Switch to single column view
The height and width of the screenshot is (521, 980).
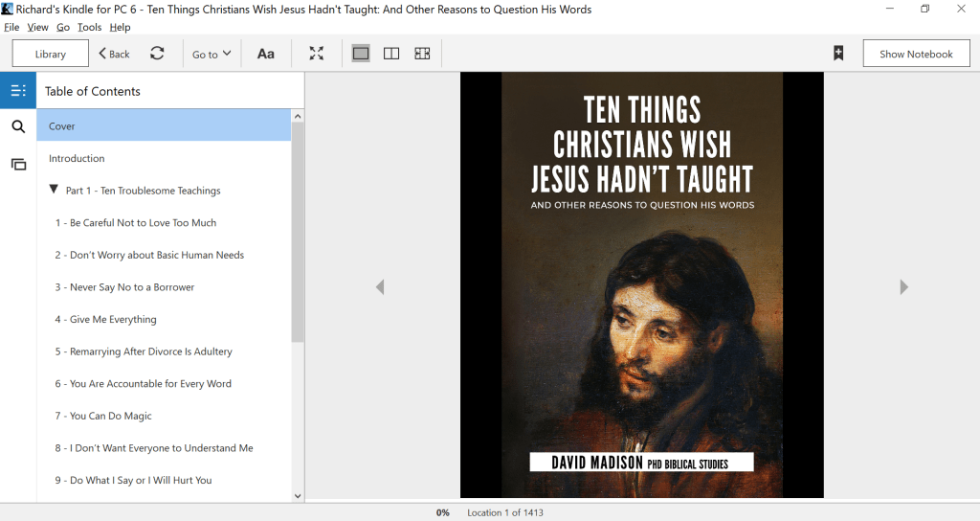click(361, 54)
